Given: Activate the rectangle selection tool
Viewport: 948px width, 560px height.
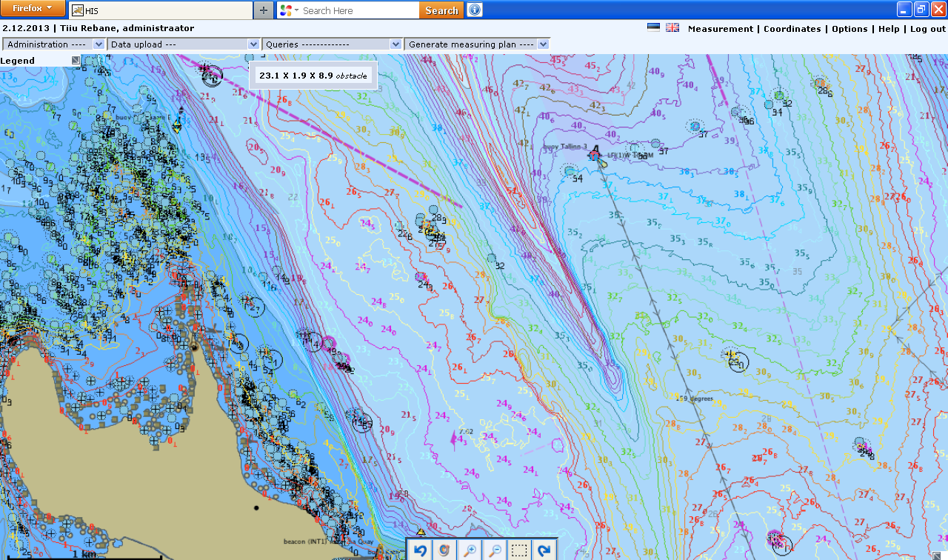Looking at the screenshot, I should [519, 550].
